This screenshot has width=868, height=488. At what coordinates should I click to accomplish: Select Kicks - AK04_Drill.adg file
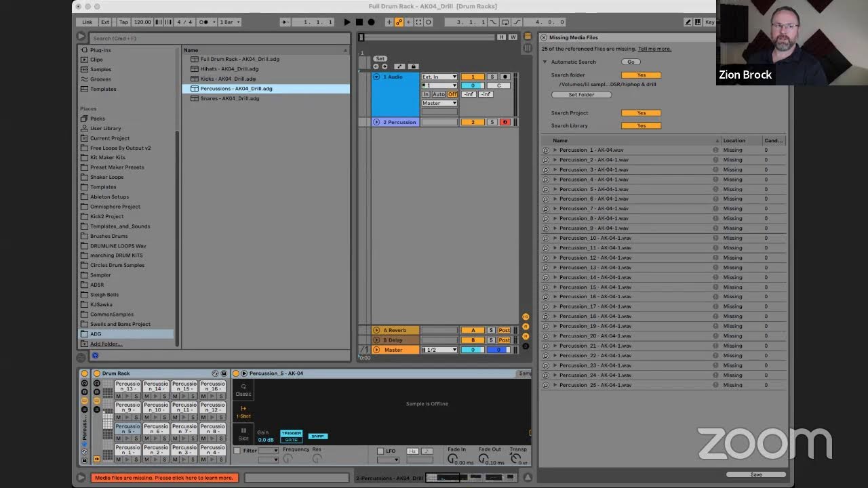(x=228, y=79)
